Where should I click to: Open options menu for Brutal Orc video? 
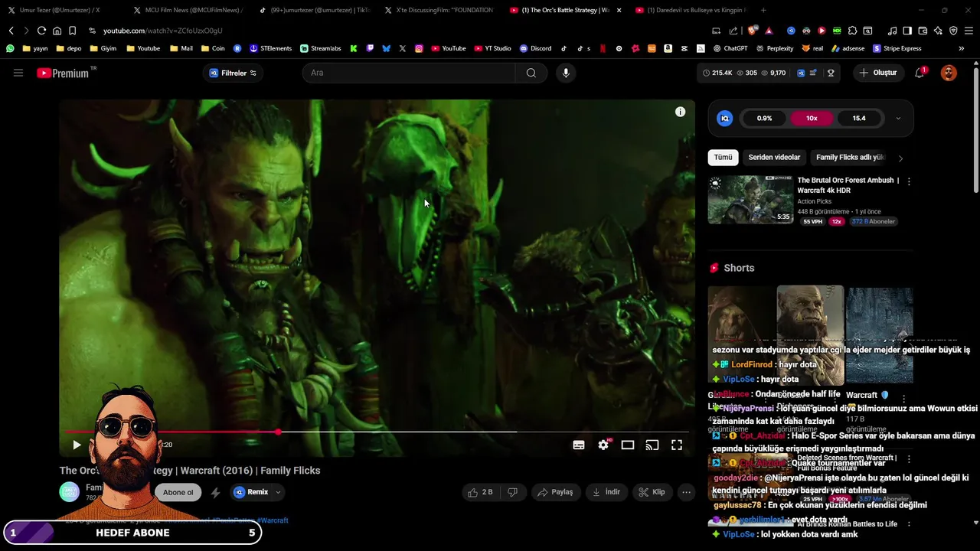click(909, 182)
